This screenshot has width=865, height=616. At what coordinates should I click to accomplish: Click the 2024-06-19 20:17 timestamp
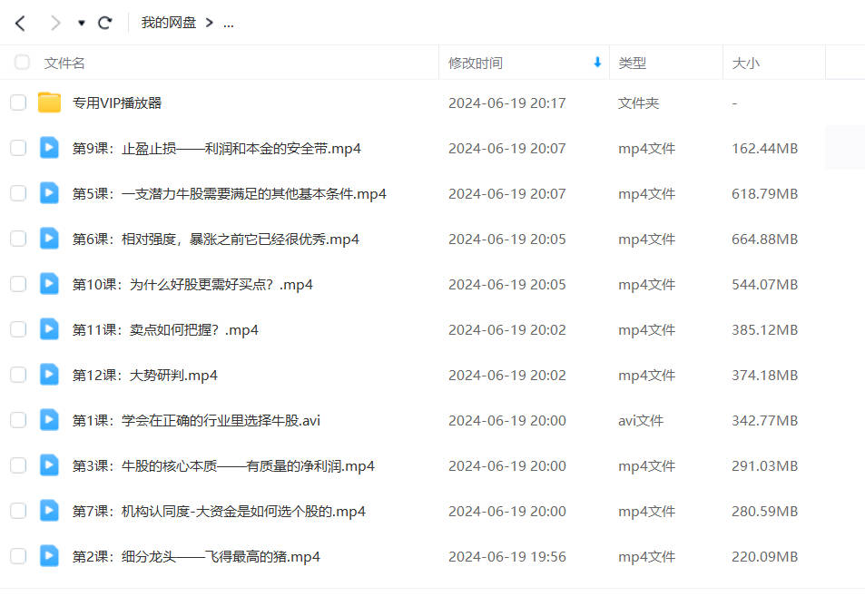tap(507, 103)
